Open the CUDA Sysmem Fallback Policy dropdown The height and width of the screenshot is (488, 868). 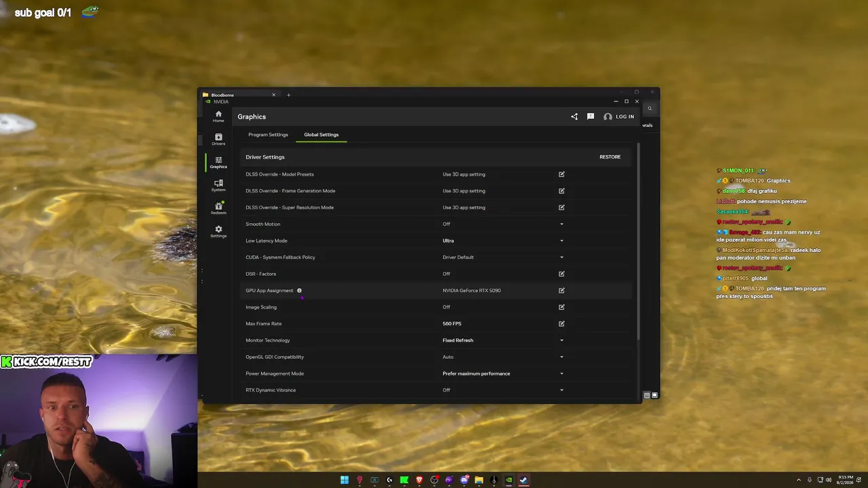tap(561, 257)
